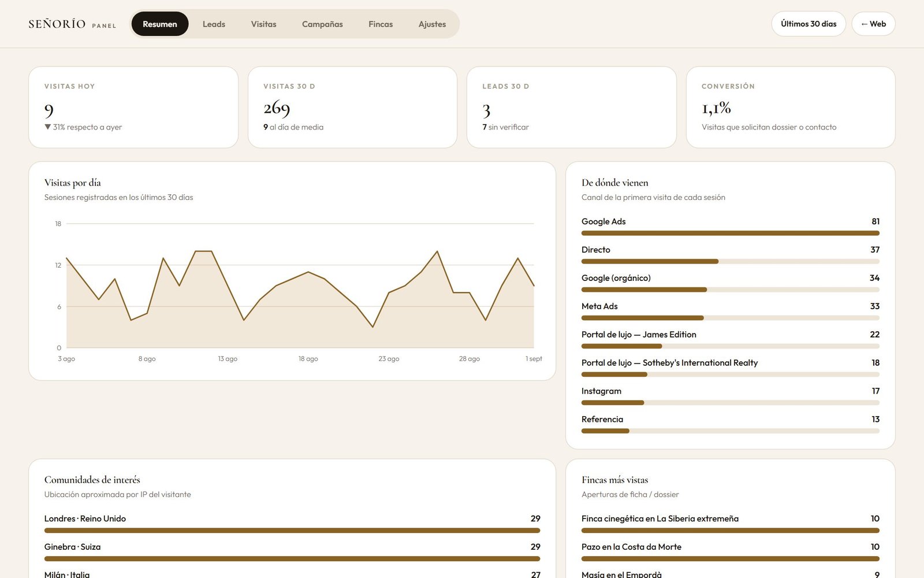924x578 pixels.
Task: Click the Meta Ads source label
Action: 599,306
